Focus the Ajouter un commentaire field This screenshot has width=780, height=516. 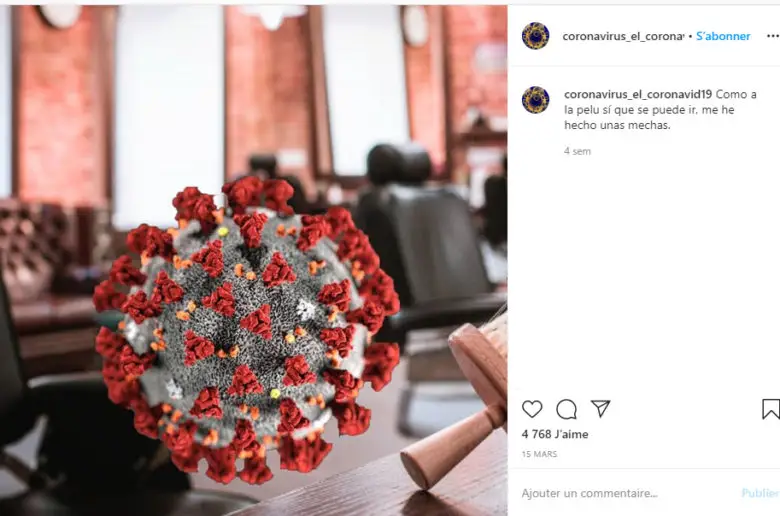[x=627, y=493]
